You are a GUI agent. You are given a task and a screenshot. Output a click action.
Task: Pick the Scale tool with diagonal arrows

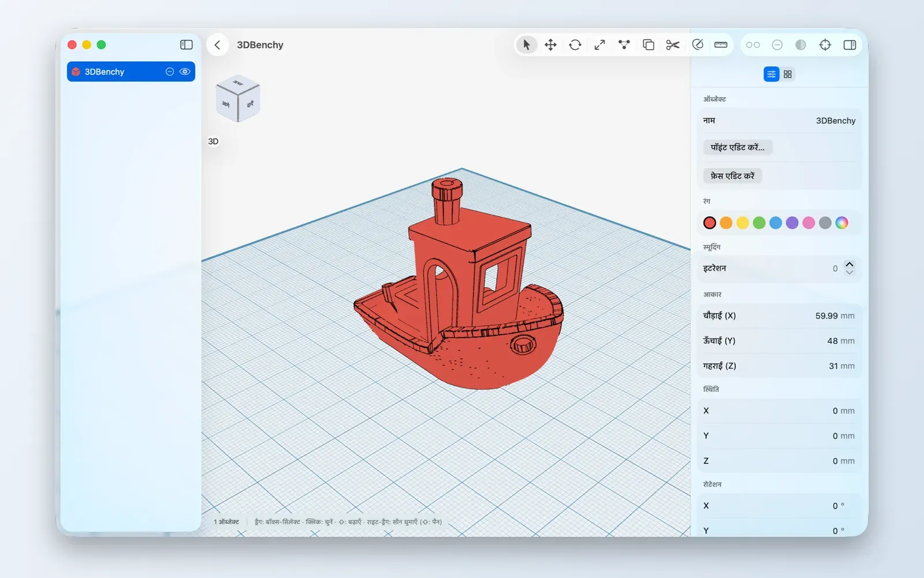(x=599, y=45)
